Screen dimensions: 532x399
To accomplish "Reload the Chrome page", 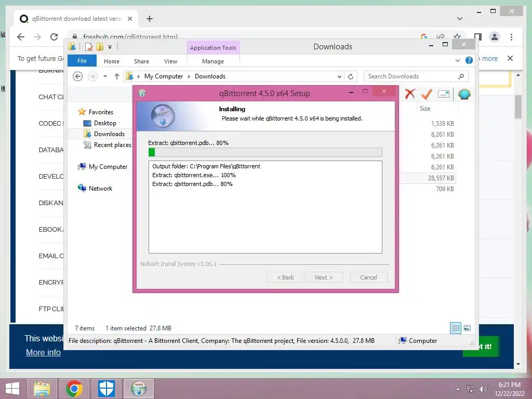I will (x=54, y=37).
